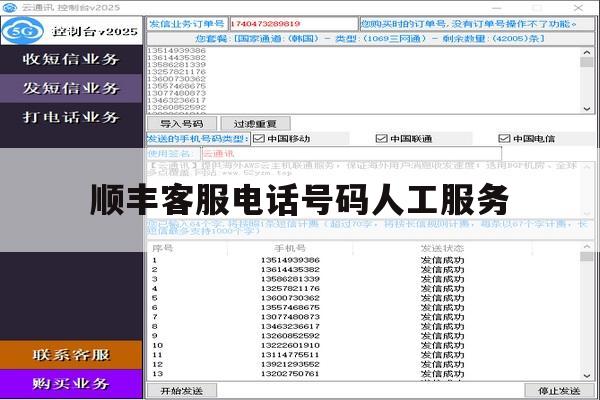Select result row with number 13514939386
600x400 pixels.
click(364, 260)
